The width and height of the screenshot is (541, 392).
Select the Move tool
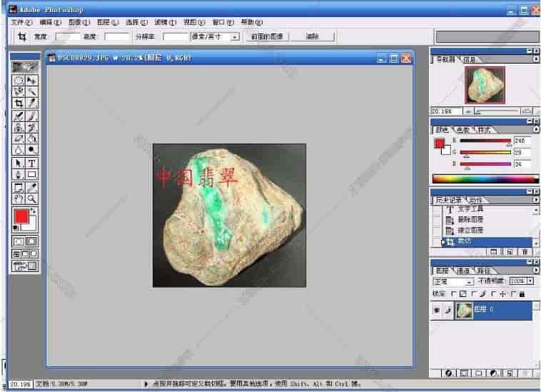32,81
